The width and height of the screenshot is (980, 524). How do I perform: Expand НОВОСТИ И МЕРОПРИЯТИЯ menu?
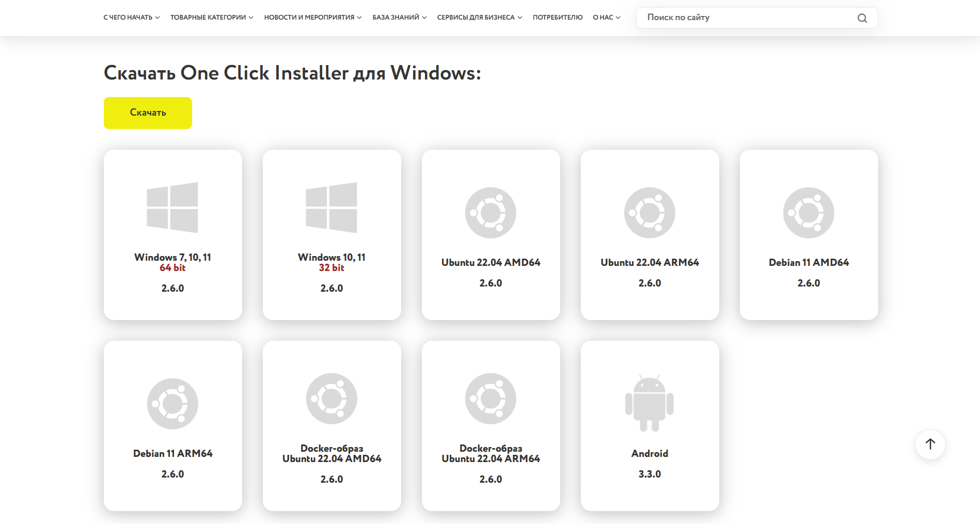click(313, 18)
